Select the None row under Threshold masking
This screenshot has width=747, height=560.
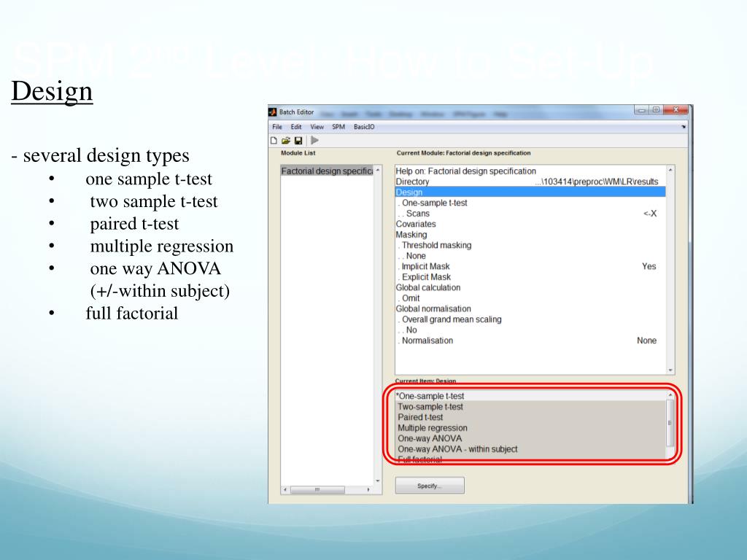pos(530,256)
